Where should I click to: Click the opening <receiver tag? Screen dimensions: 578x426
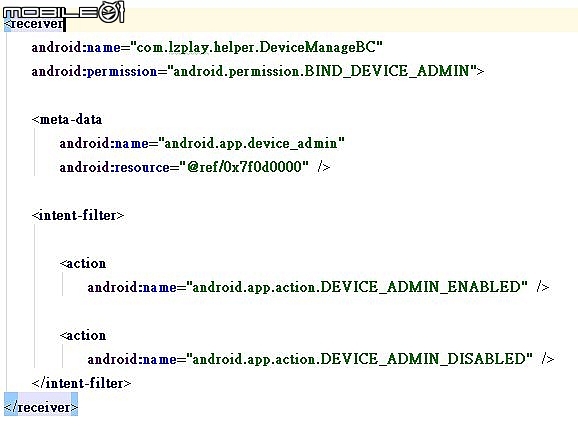tap(34, 24)
